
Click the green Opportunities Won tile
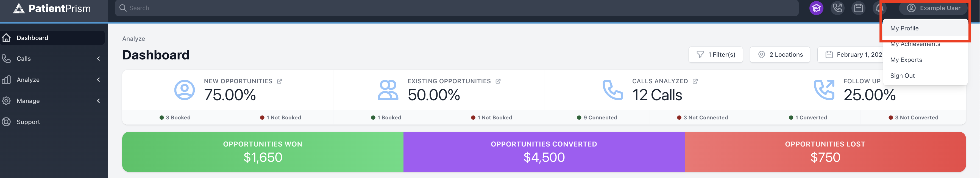[263, 152]
